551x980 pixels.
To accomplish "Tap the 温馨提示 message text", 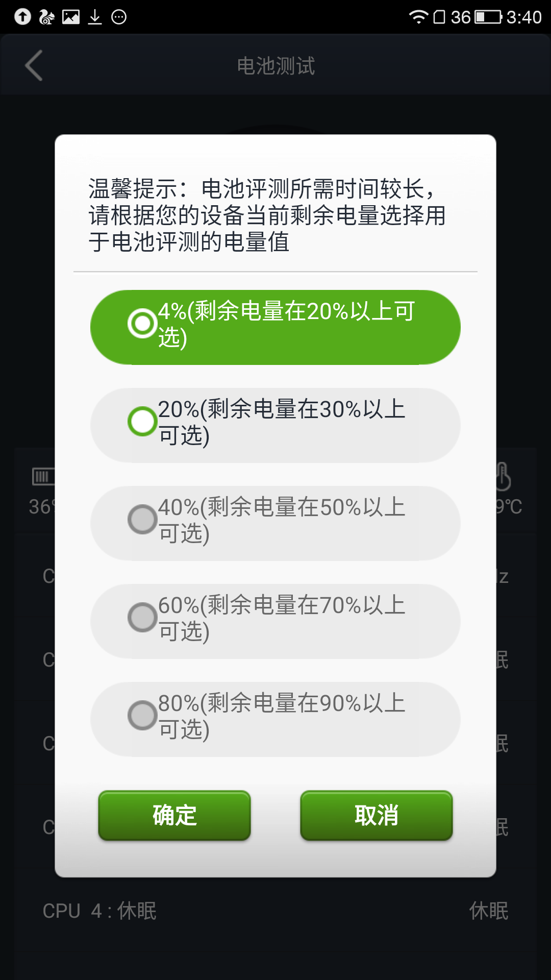I will tap(267, 215).
